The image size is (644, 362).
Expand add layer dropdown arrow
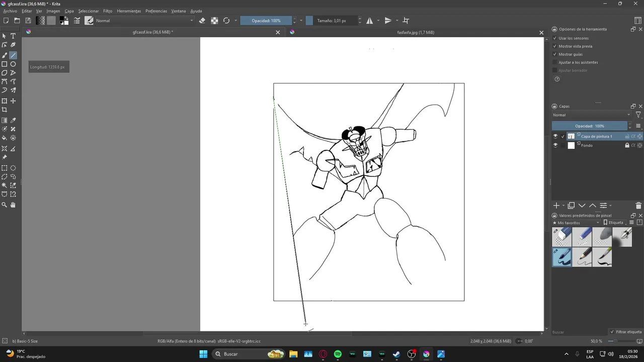click(563, 206)
